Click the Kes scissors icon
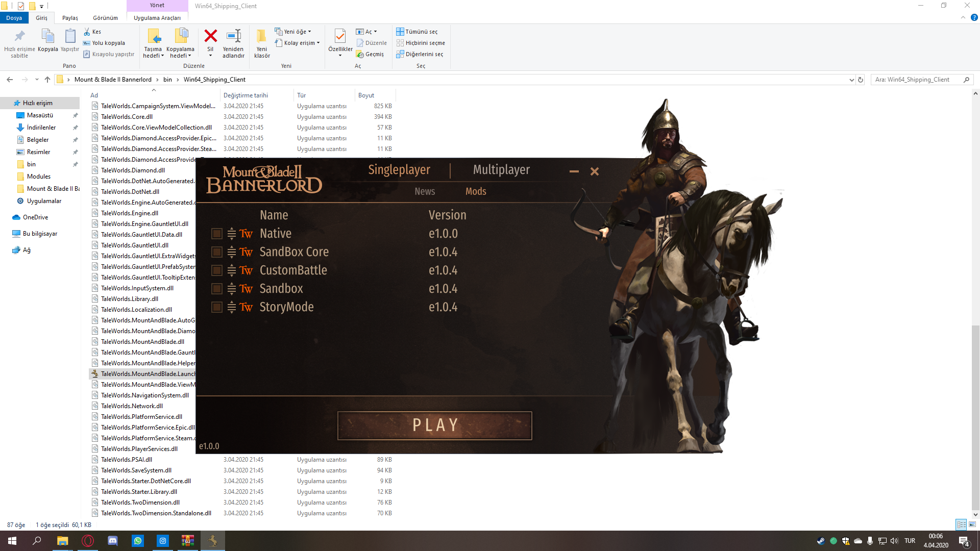 87,32
